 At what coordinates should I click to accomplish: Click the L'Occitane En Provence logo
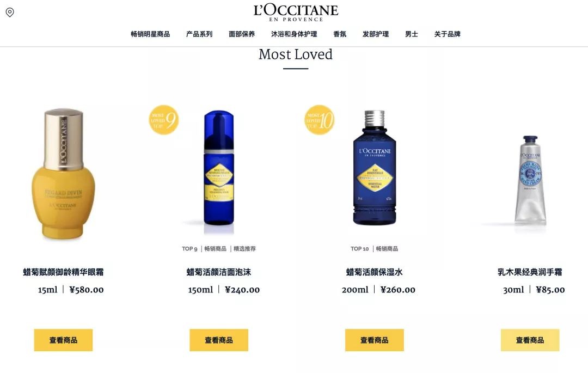point(296,13)
